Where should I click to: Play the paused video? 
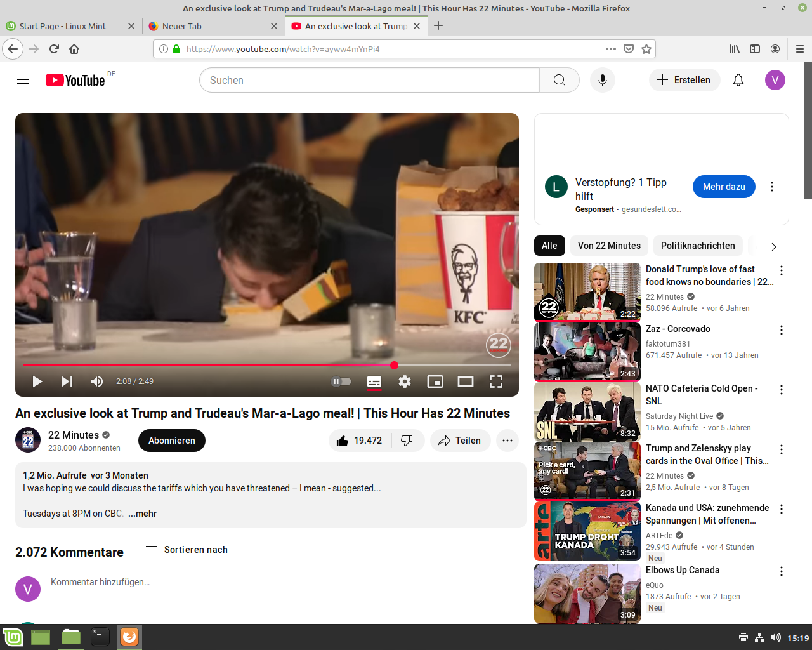click(37, 381)
